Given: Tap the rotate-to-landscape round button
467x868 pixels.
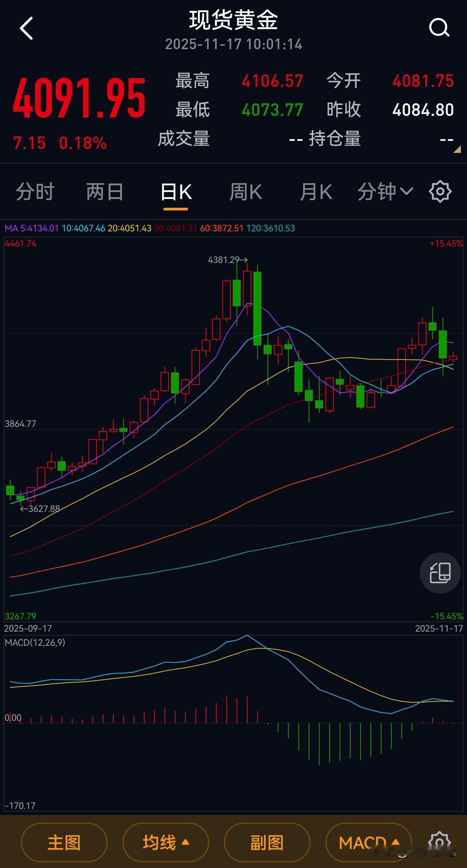Looking at the screenshot, I should (440, 573).
